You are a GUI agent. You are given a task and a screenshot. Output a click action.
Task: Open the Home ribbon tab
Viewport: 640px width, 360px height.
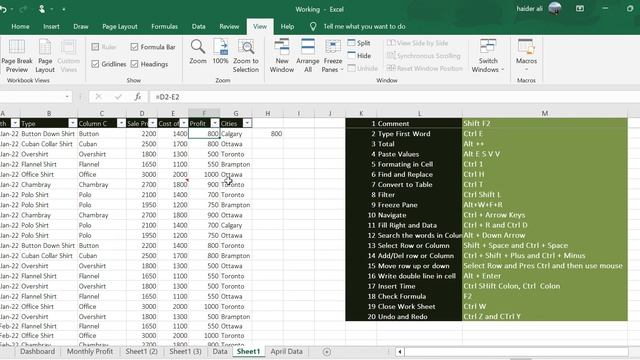click(x=20, y=27)
